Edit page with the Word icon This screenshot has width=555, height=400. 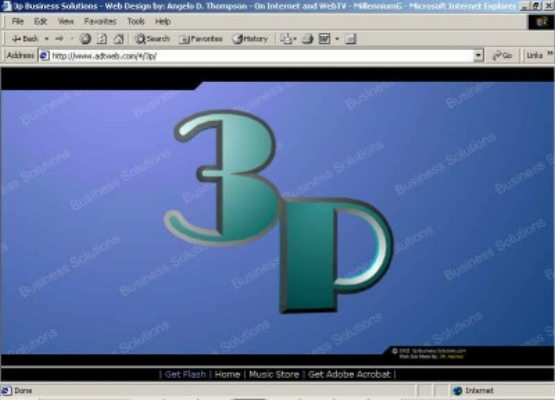(x=325, y=39)
